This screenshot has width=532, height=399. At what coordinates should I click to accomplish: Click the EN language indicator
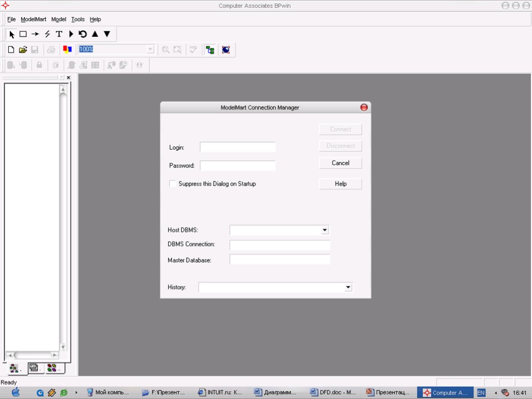click(481, 393)
